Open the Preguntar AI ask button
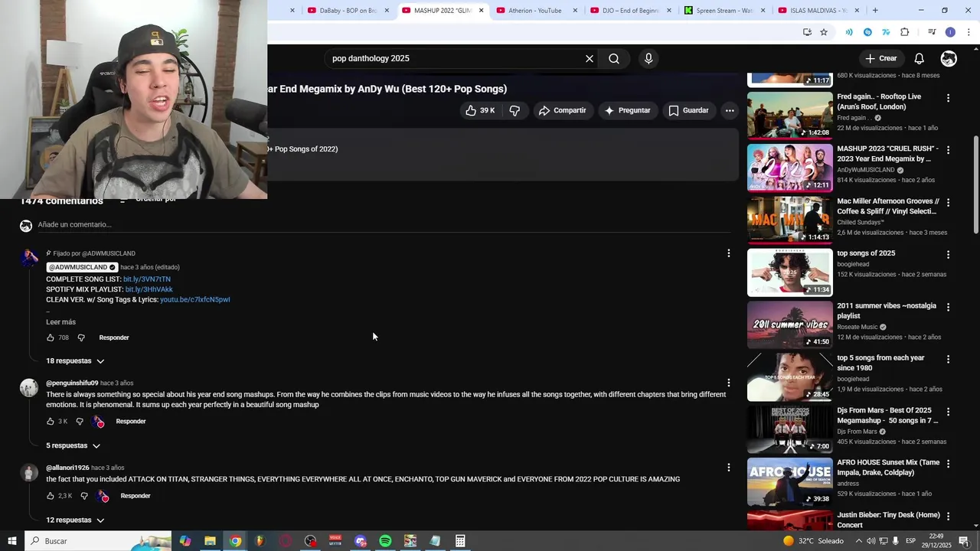This screenshot has height=551, width=980. [627, 110]
